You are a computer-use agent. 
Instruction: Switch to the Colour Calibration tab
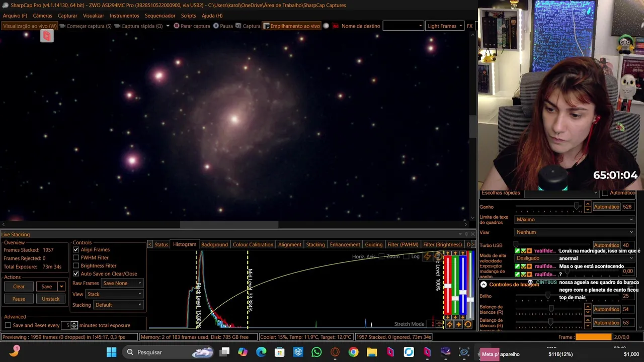coord(253,244)
